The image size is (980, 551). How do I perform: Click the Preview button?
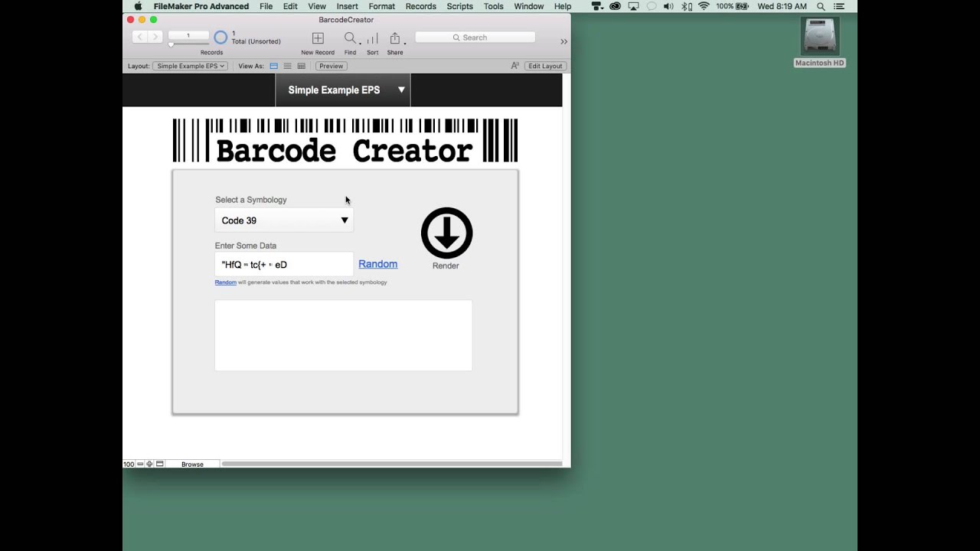tap(331, 66)
